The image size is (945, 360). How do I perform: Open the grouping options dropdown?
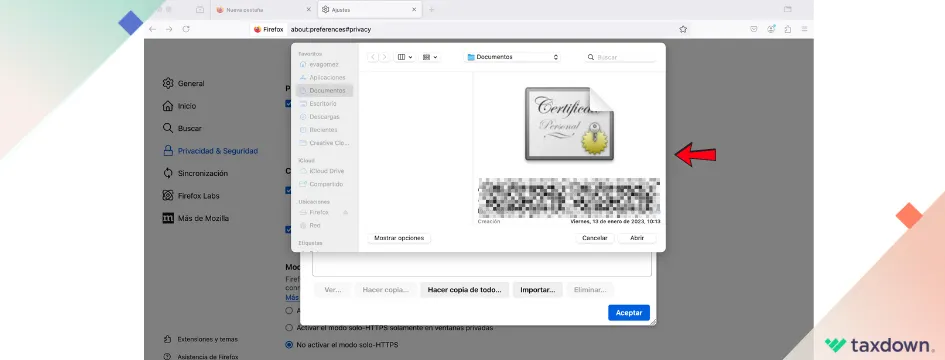point(430,57)
